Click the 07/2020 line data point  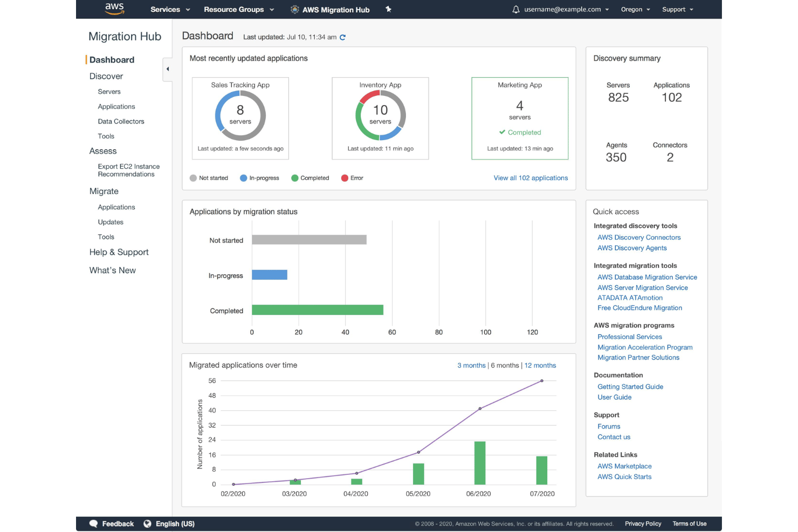pyautogui.click(x=542, y=381)
